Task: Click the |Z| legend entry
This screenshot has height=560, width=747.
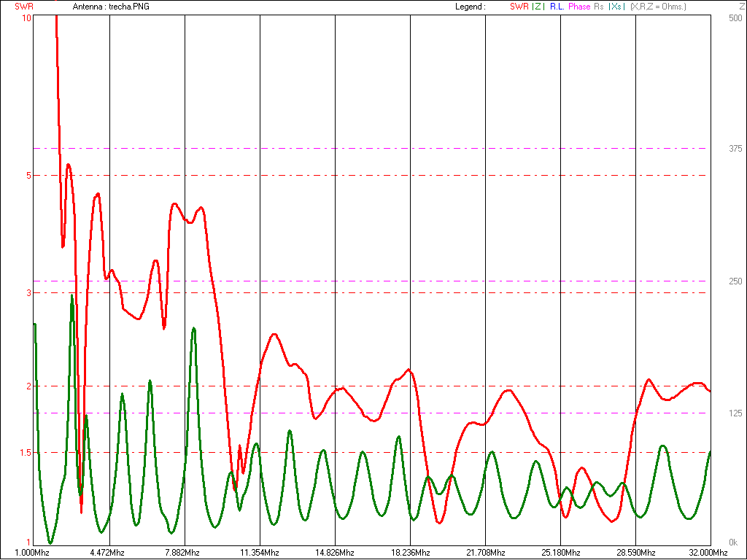Action: coord(538,7)
